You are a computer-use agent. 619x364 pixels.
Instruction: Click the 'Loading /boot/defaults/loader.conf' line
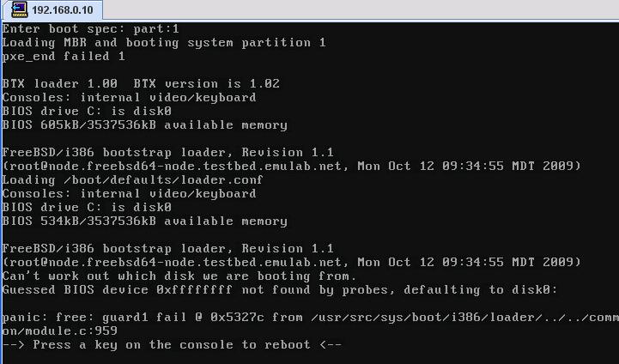tap(132, 179)
